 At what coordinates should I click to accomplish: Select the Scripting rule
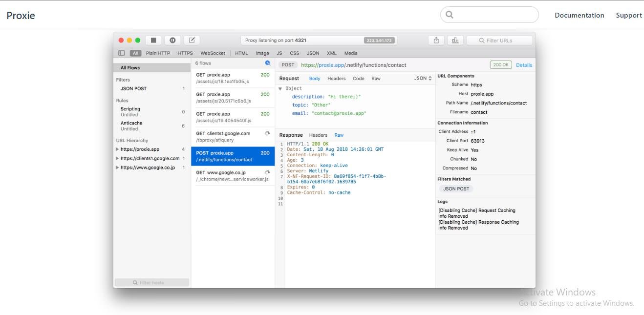152,112
